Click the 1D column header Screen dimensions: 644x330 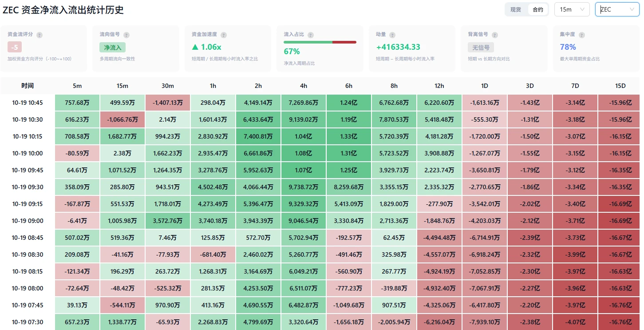click(x=485, y=86)
